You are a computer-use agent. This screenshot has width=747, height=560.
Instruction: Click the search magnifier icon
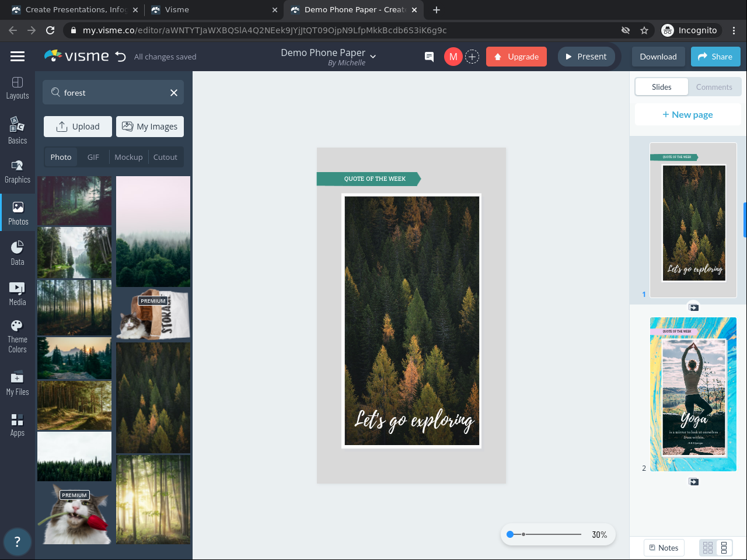(55, 92)
